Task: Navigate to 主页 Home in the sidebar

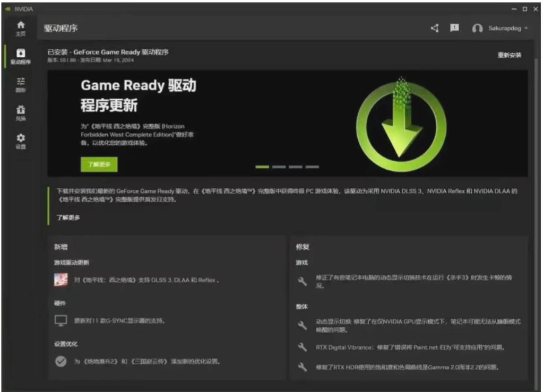Action: pos(21,27)
